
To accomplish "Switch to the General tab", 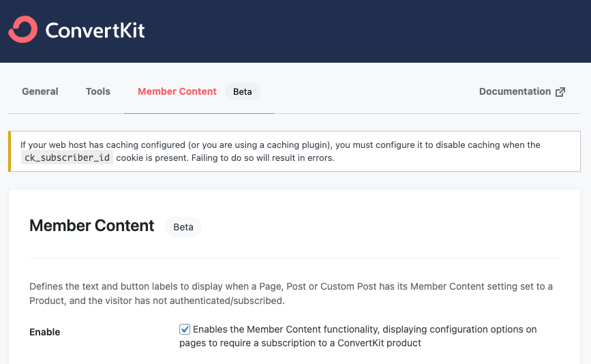I will pyautogui.click(x=40, y=91).
